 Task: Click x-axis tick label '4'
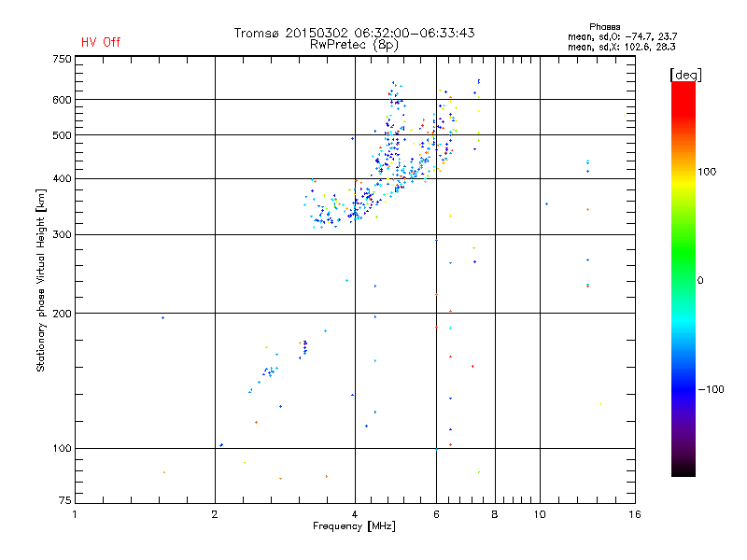(355, 514)
